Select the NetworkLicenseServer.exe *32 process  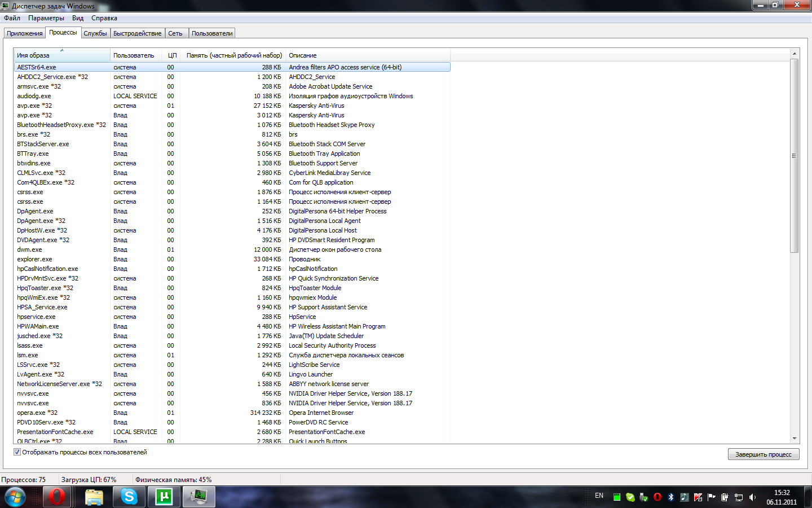[232, 384]
